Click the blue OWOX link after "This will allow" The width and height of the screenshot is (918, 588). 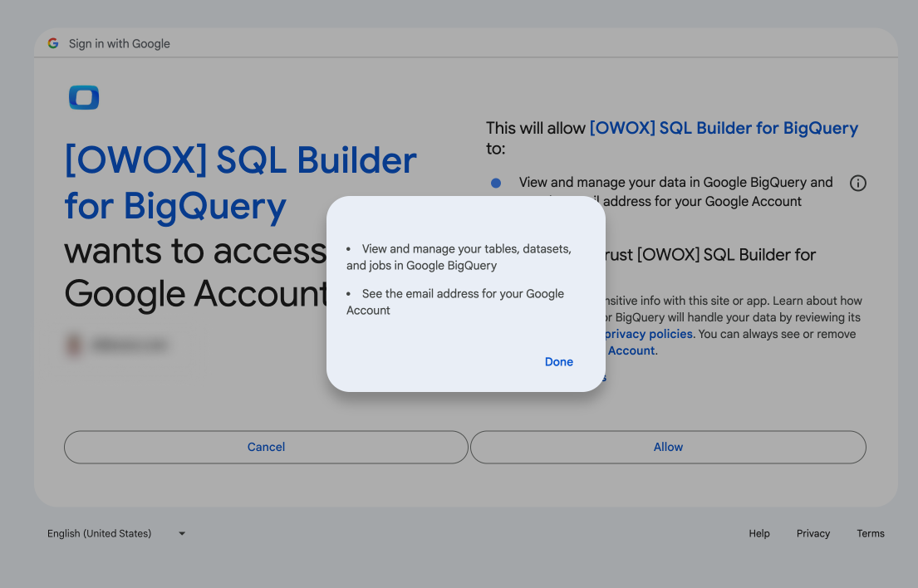click(x=724, y=128)
